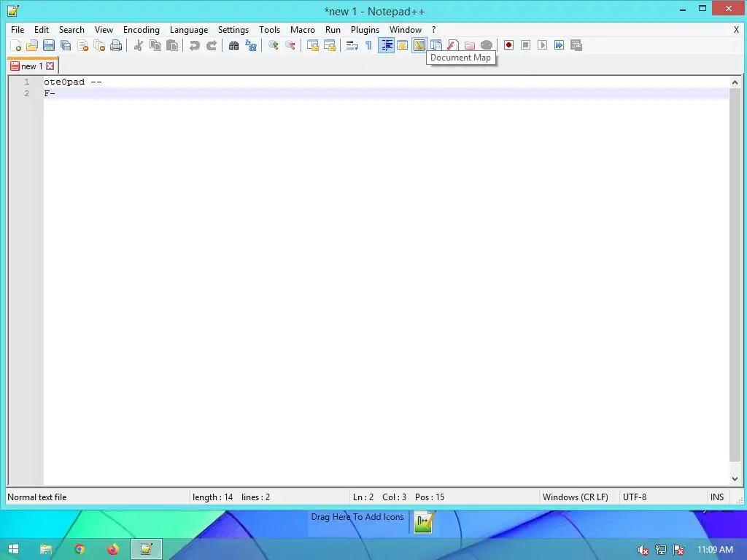This screenshot has width=747, height=560.
Task: Click line 1 text 'ote0pad --'
Action: pos(72,82)
